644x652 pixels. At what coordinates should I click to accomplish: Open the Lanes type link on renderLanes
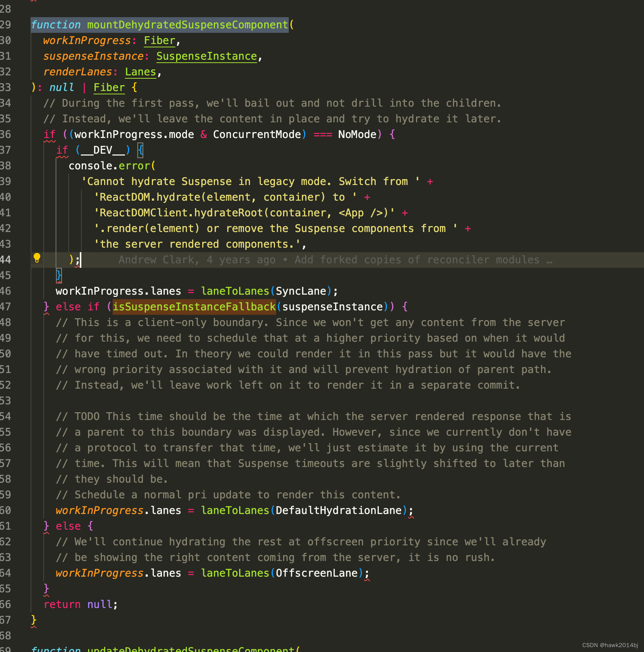[x=140, y=72]
